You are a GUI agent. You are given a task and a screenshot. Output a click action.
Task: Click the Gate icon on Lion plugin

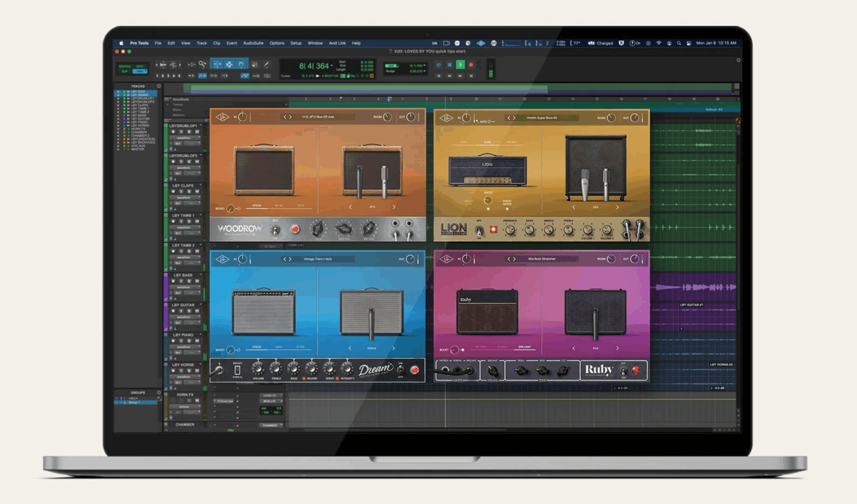[x=489, y=121]
